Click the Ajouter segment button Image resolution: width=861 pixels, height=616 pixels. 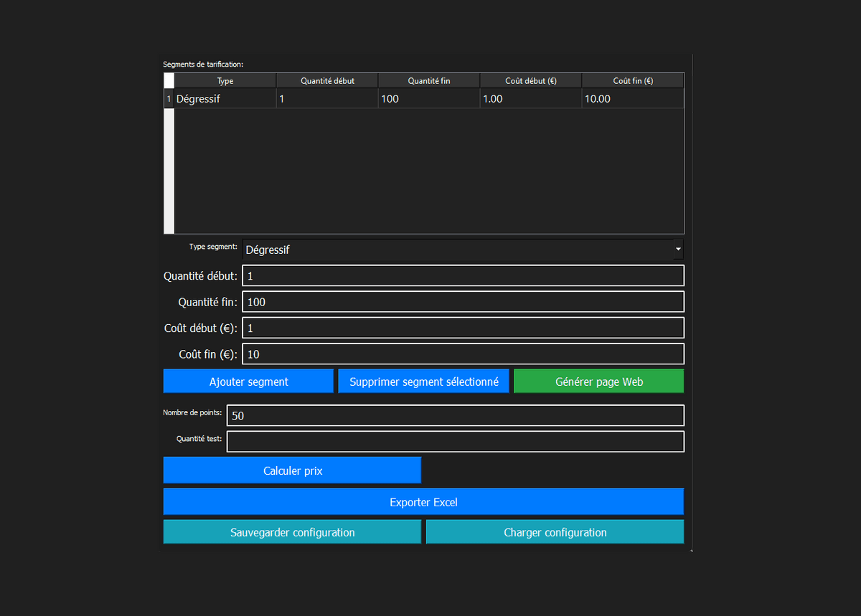tap(248, 382)
